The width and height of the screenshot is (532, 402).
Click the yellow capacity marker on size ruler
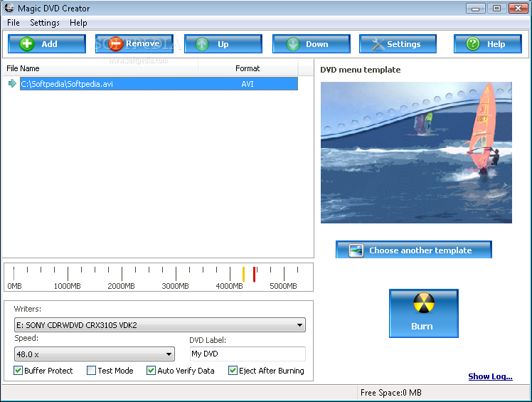243,275
